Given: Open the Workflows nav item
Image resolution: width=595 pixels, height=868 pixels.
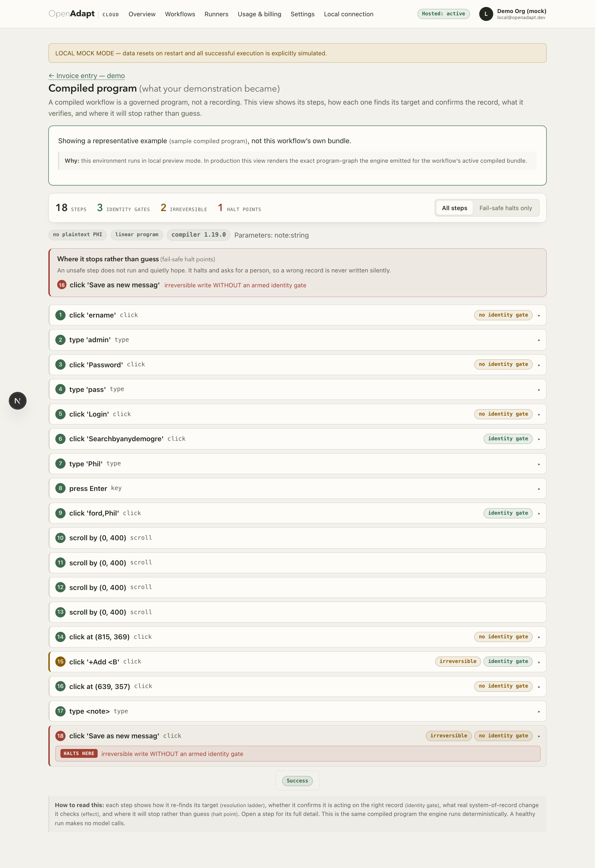Looking at the screenshot, I should pyautogui.click(x=180, y=14).
